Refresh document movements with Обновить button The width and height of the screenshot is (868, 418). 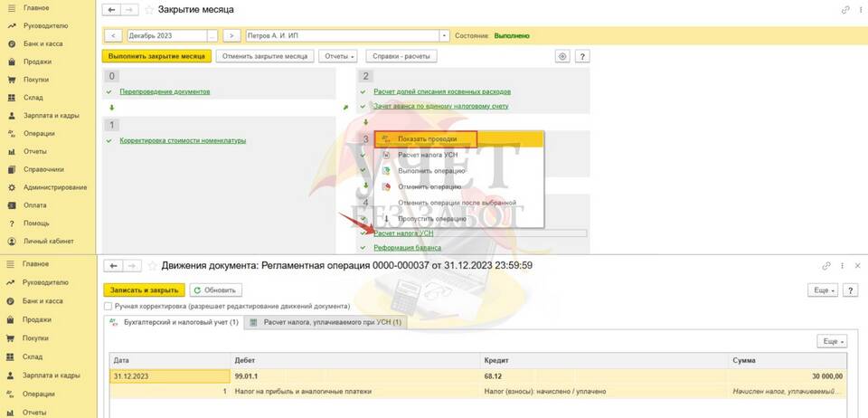tap(215, 290)
